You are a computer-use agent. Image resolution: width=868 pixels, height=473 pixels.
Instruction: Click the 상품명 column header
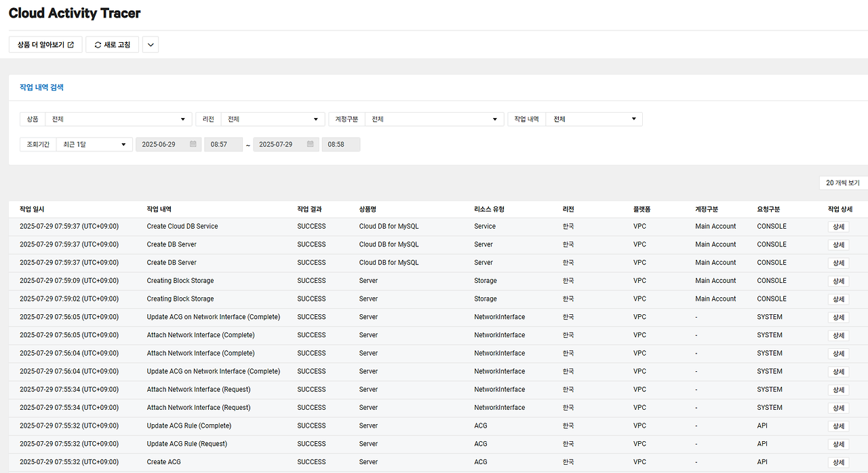tap(368, 209)
